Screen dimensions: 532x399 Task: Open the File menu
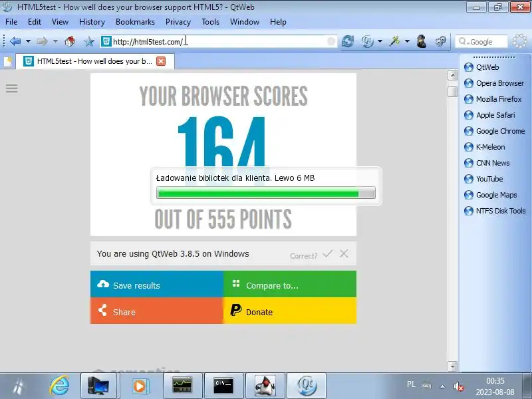[11, 22]
